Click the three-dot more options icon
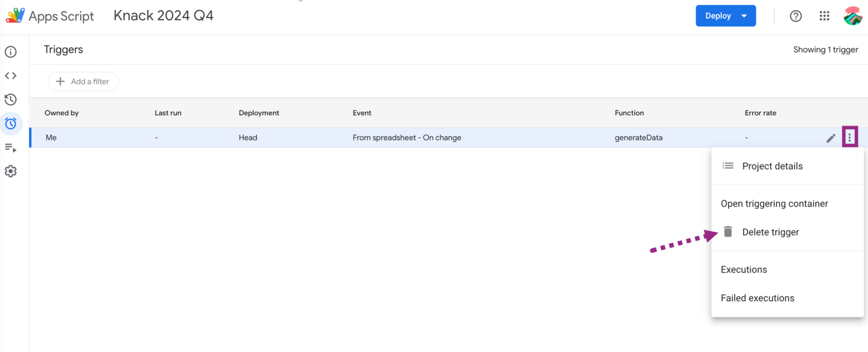Screen dimensions: 868x352 (849, 138)
